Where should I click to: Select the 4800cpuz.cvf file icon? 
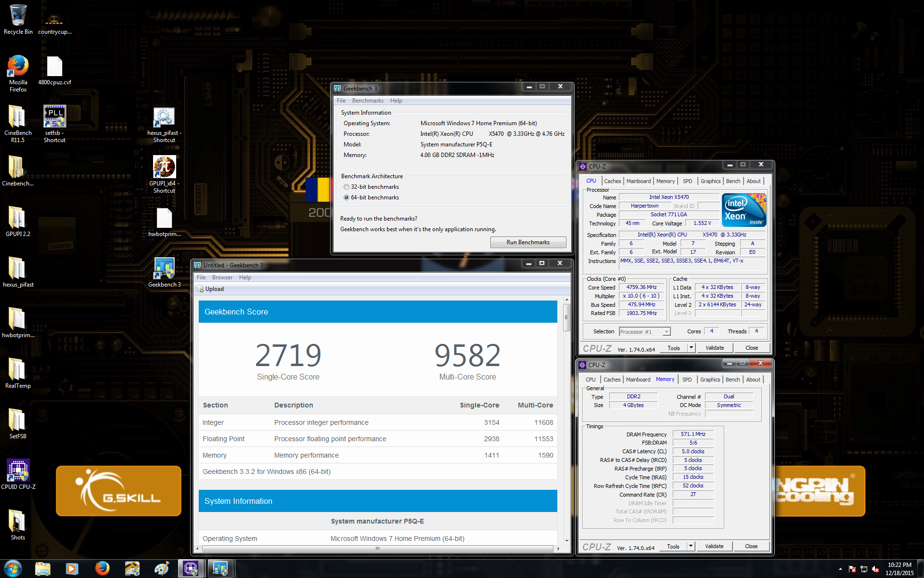[x=54, y=70]
